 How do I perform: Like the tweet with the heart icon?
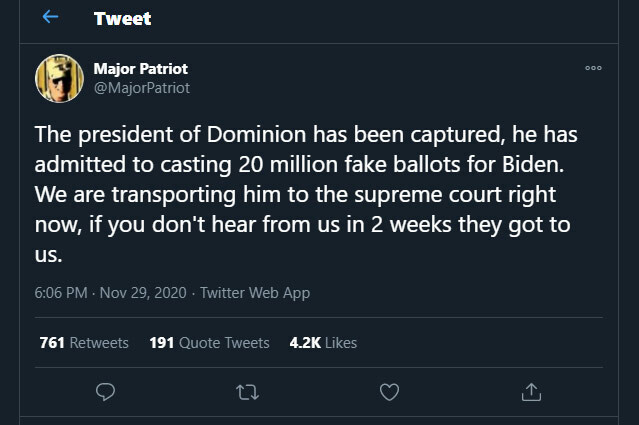click(390, 392)
